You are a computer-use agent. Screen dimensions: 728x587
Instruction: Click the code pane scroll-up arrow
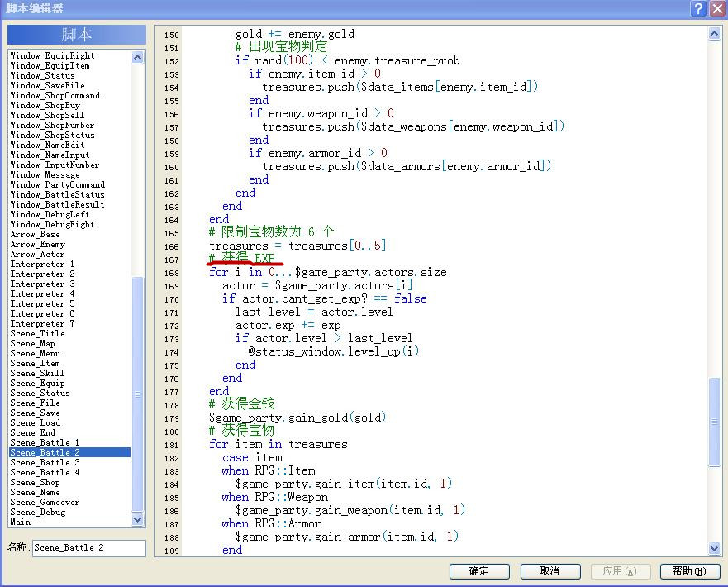coord(715,33)
